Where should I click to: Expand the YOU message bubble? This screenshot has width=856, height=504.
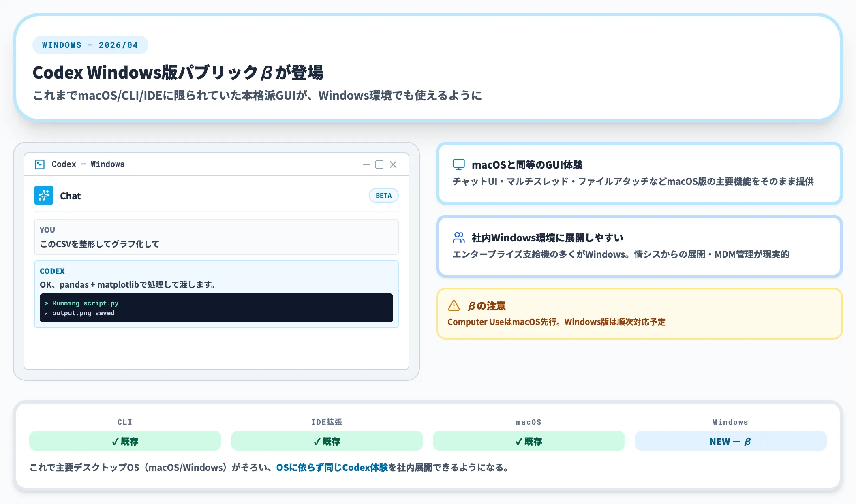pyautogui.click(x=216, y=237)
